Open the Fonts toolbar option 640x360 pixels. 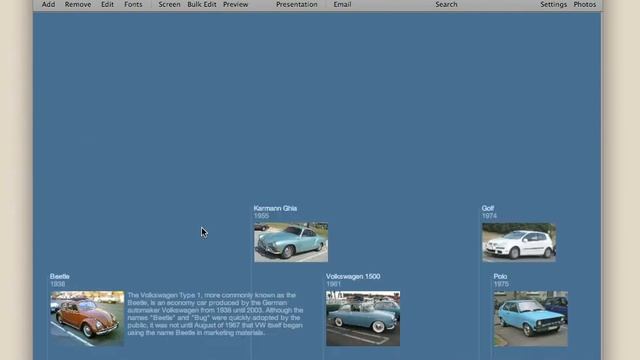pyautogui.click(x=133, y=4)
